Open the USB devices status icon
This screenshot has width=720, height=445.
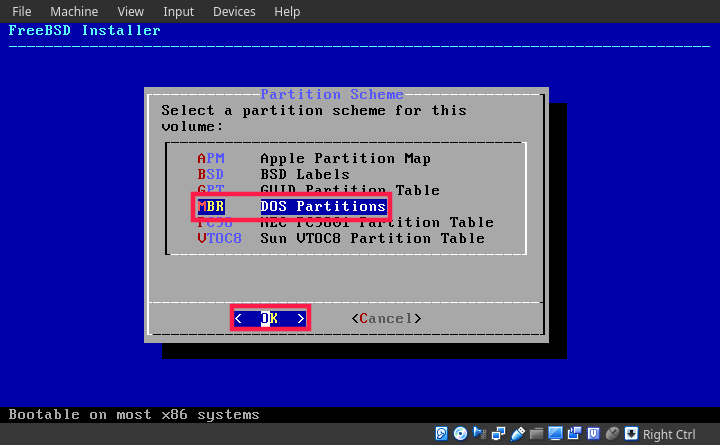pos(518,434)
